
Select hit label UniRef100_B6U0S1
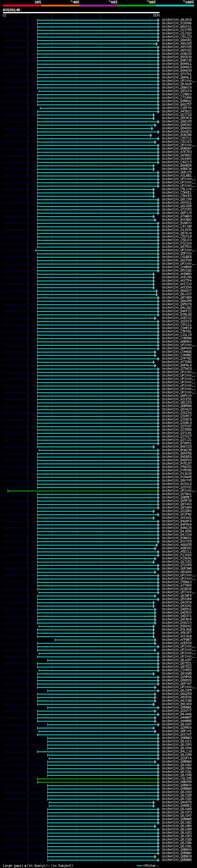pyautogui.click(x=177, y=26)
